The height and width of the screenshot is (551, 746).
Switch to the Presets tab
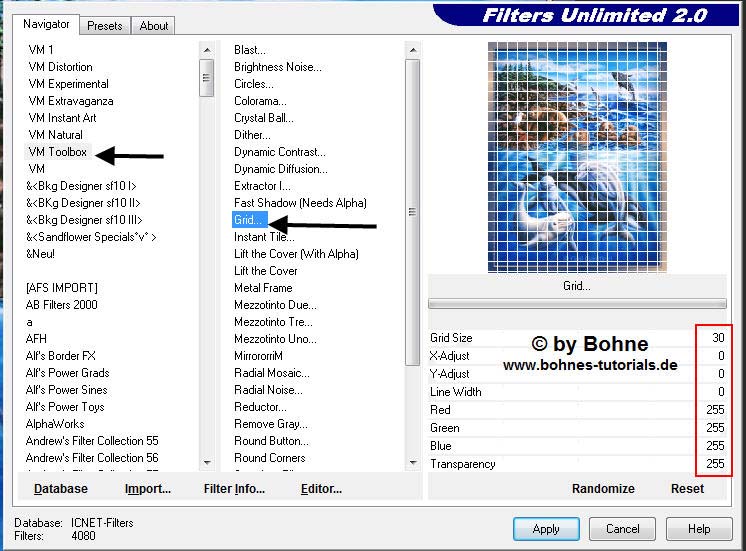104,26
